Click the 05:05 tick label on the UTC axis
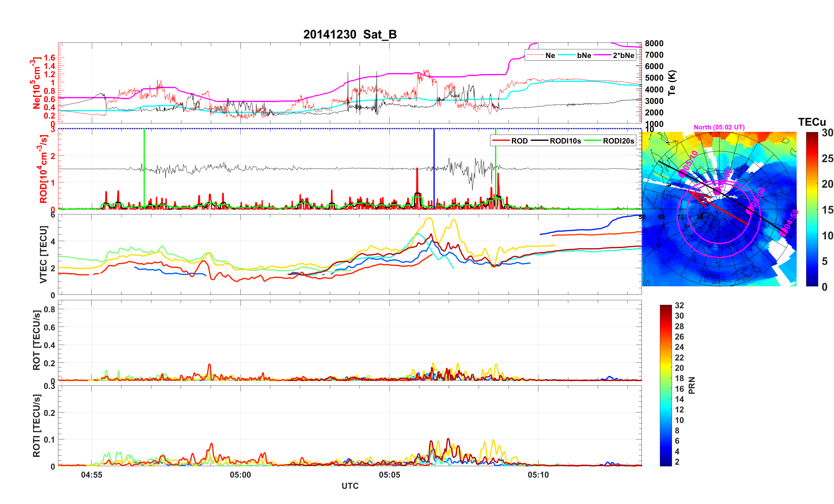The height and width of the screenshot is (504, 834). (x=389, y=475)
